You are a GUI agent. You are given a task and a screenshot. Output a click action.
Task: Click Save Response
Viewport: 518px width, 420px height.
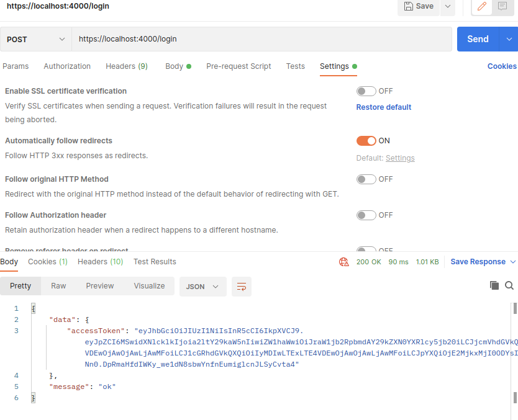tap(478, 262)
